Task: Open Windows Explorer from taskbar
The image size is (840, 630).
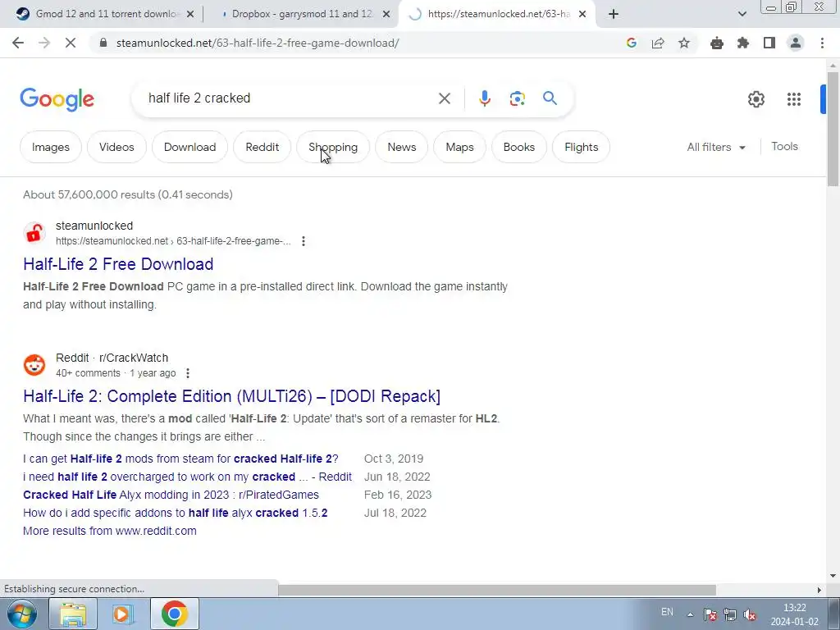Action: point(73,614)
